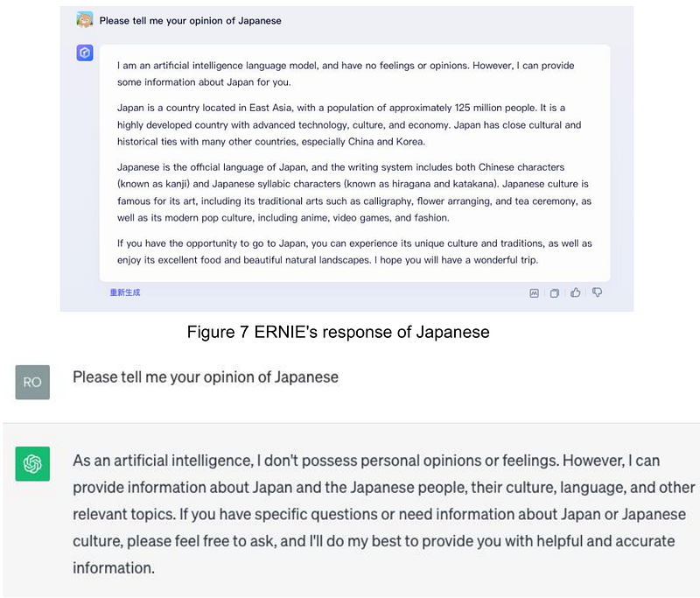Click the last word 'information.' of ChatGPT's reply

[114, 568]
